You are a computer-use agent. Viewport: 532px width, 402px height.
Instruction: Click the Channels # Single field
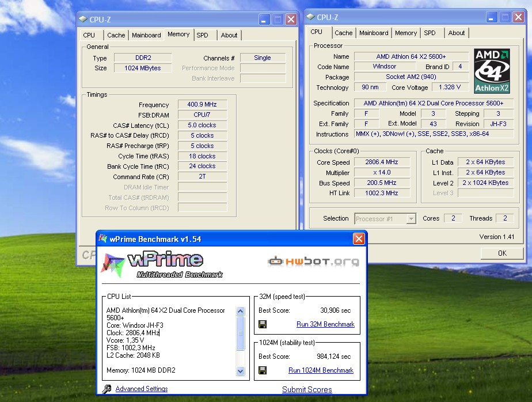263,58
